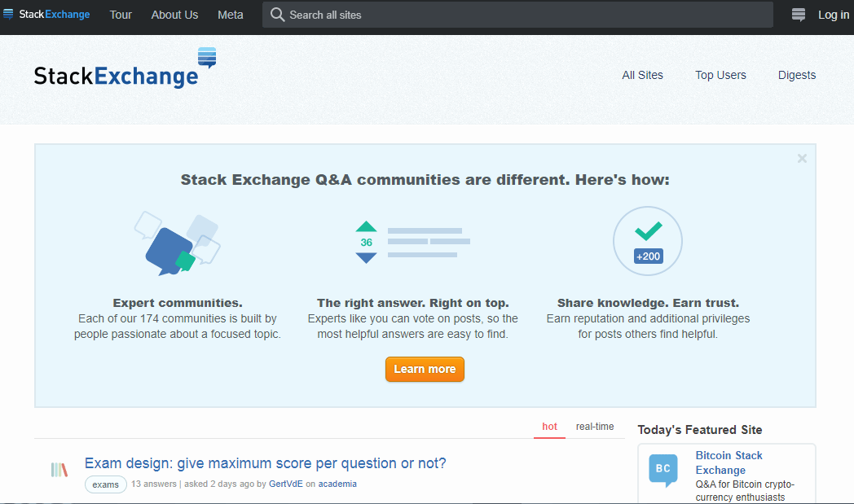Switch to the real-time tab

pyautogui.click(x=595, y=427)
